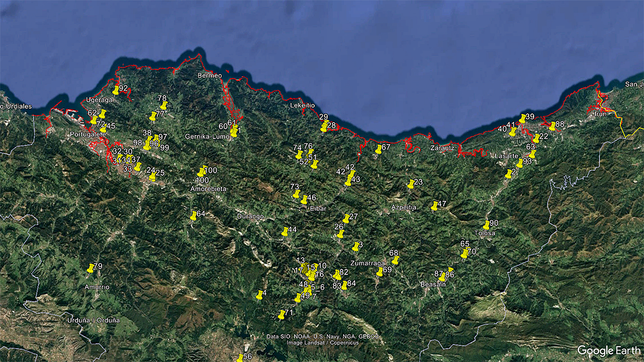
Task: Select pin 56 at the bottom edge
Action: pyautogui.click(x=240, y=358)
